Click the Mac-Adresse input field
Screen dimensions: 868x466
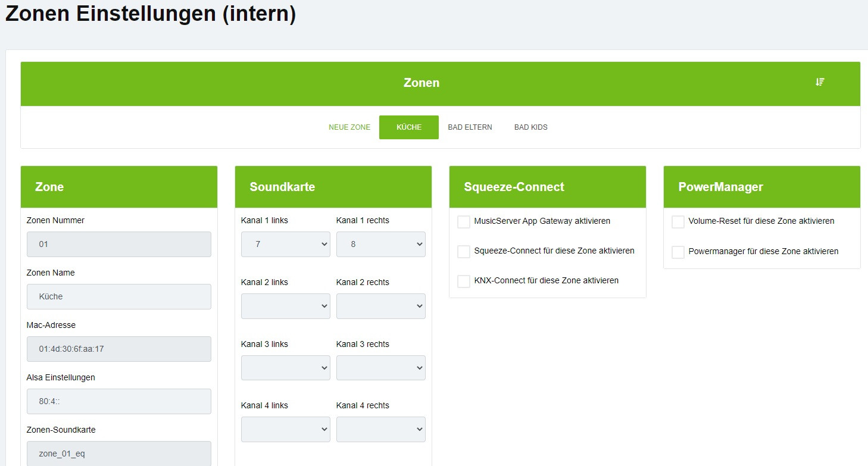coord(119,349)
